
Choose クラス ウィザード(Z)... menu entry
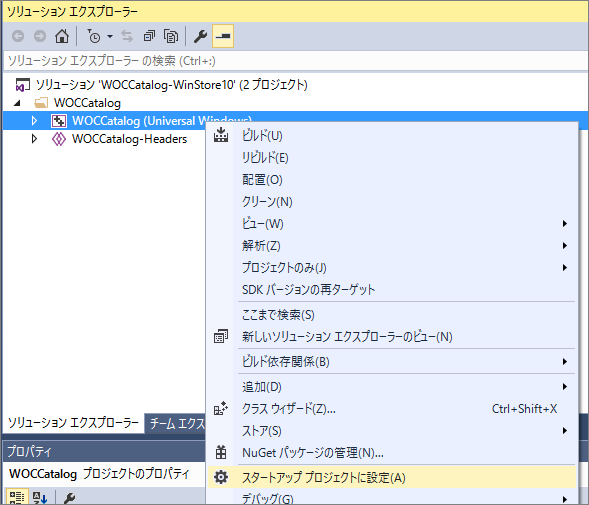(391, 408)
